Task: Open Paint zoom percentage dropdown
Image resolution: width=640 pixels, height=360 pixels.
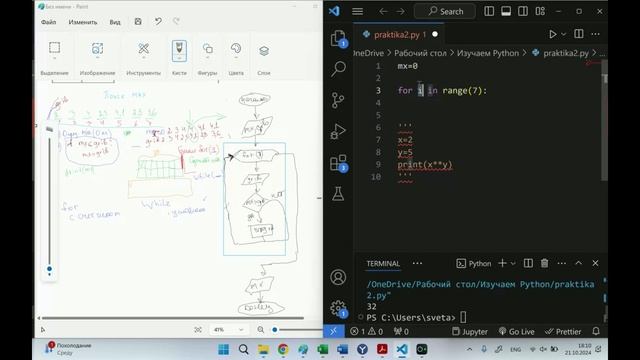Action: point(229,329)
